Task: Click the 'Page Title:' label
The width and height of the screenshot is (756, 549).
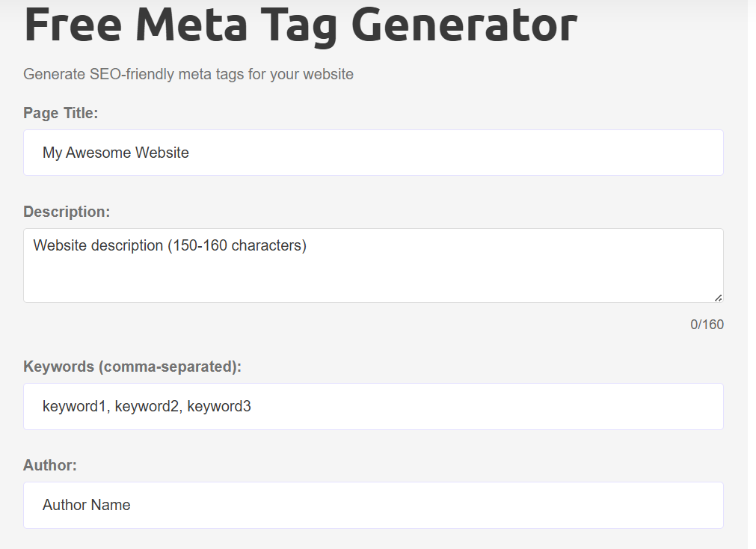Action: (x=60, y=113)
